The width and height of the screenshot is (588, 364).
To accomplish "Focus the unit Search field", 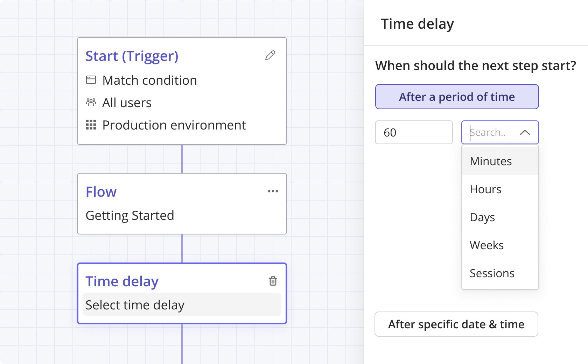I will point(490,132).
